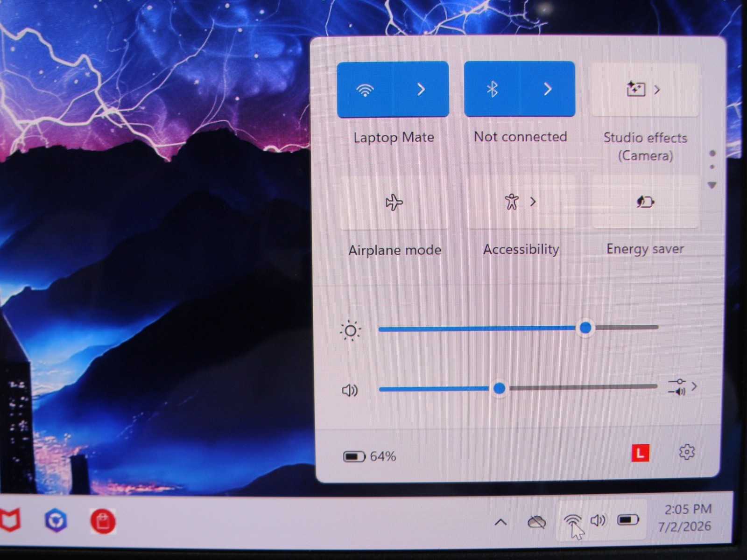The image size is (747, 560).
Task: Open the Accessibility options tile
Action: pos(521,202)
